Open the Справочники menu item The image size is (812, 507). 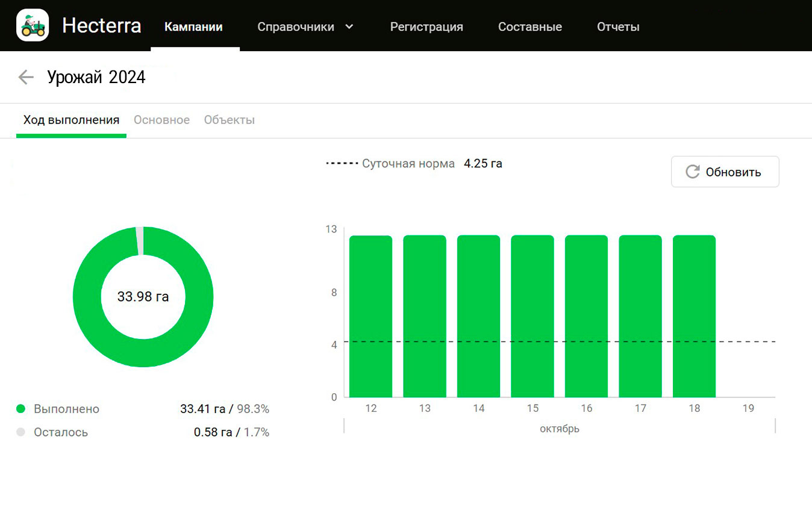point(296,27)
